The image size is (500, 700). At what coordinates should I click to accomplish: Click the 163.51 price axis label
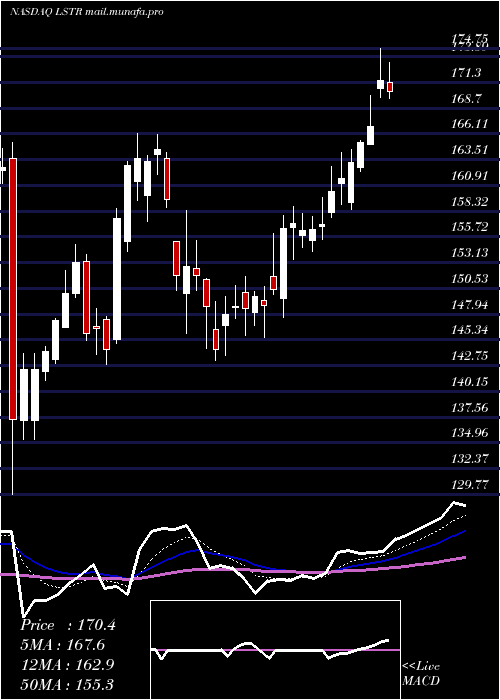[469, 150]
